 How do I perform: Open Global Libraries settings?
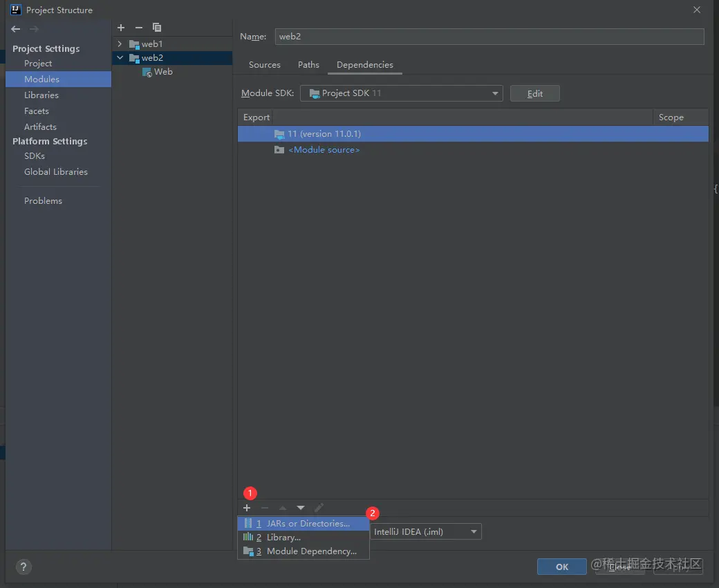tap(56, 171)
